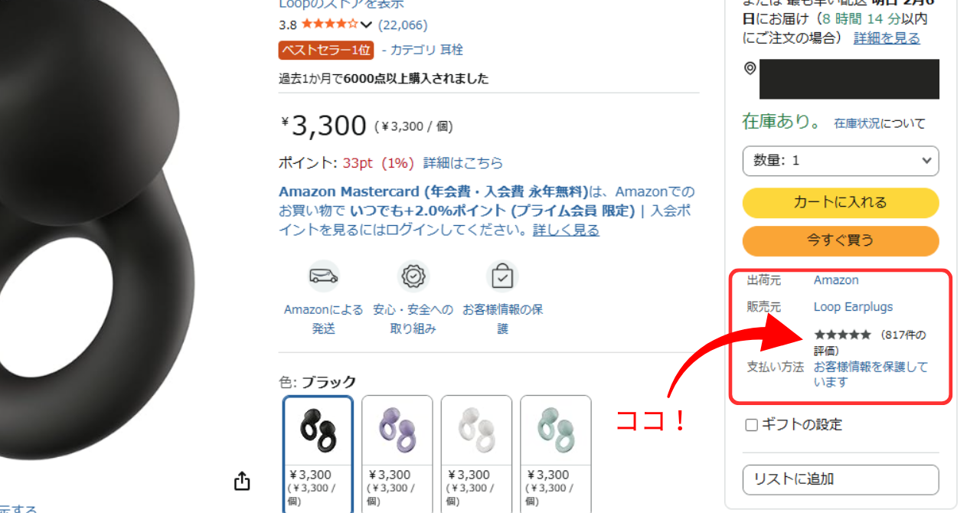Image resolution: width=980 pixels, height=513 pixels.
Task: Click the delivery van icon
Action: tap(324, 276)
